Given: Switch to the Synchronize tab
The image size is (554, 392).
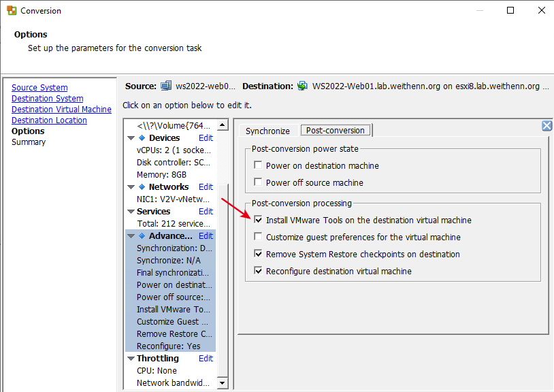Looking at the screenshot, I should tap(267, 131).
